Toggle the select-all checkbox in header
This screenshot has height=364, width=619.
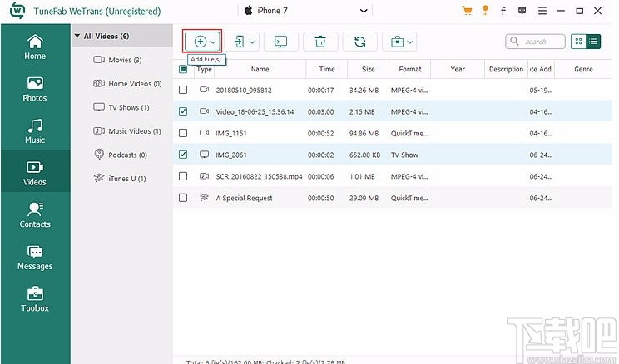[183, 70]
